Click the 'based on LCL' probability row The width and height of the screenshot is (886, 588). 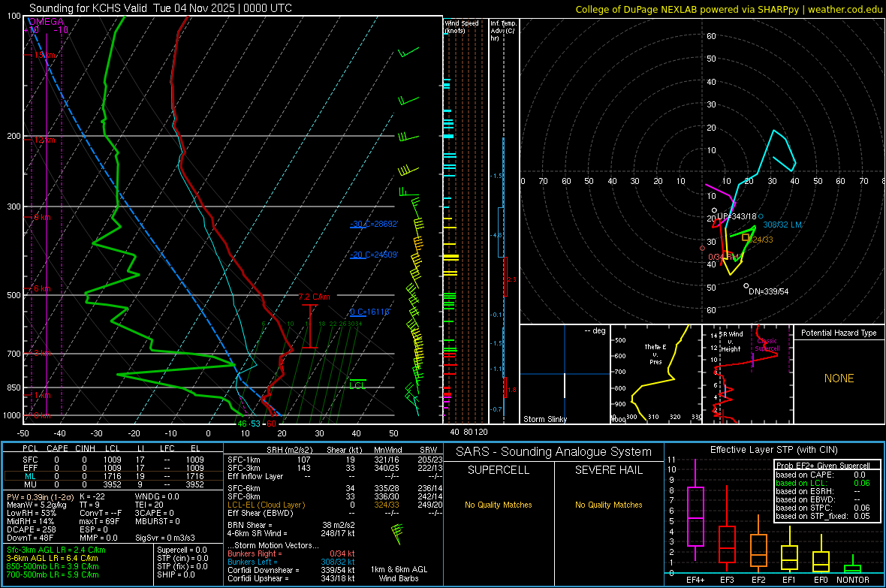pos(823,483)
